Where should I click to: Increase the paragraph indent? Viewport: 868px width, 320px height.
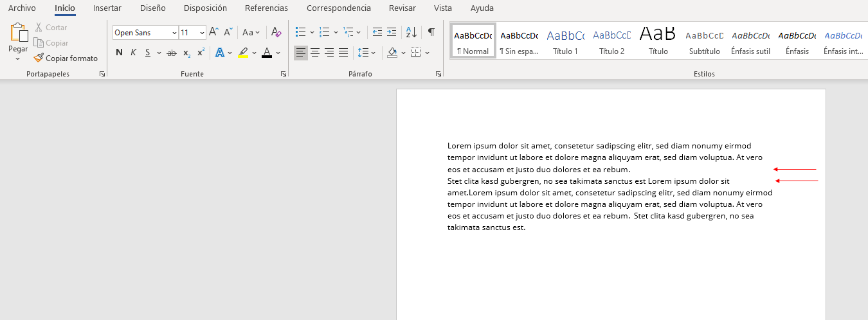392,32
